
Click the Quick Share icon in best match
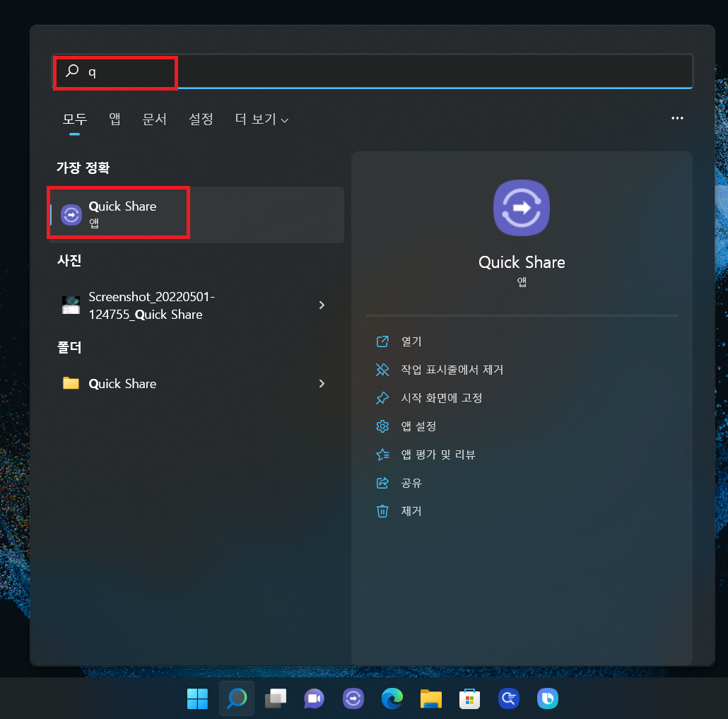pos(71,215)
